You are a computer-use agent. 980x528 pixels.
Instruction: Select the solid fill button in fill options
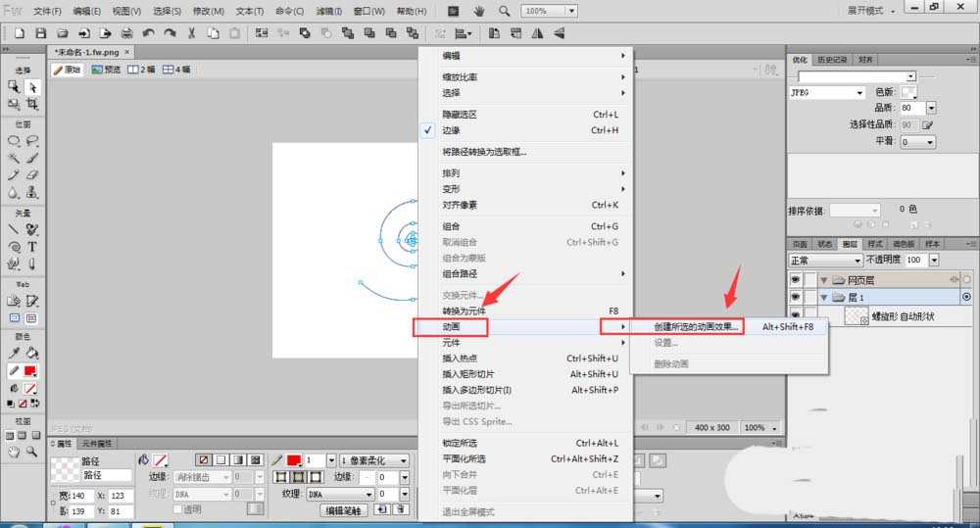pyautogui.click(x=220, y=459)
